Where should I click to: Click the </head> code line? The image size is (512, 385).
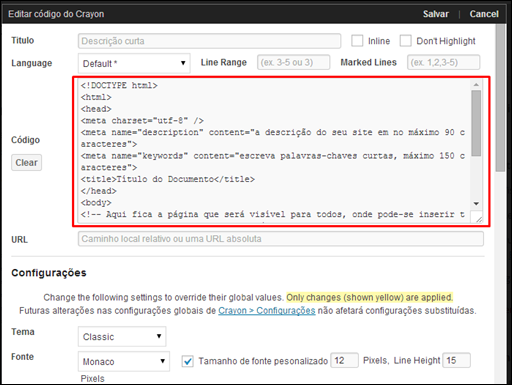(x=99, y=191)
